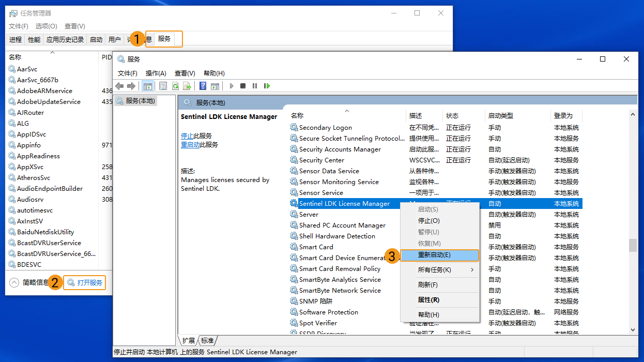
Task: Sort by the 名称 column in Services list
Action: pyautogui.click(x=297, y=116)
